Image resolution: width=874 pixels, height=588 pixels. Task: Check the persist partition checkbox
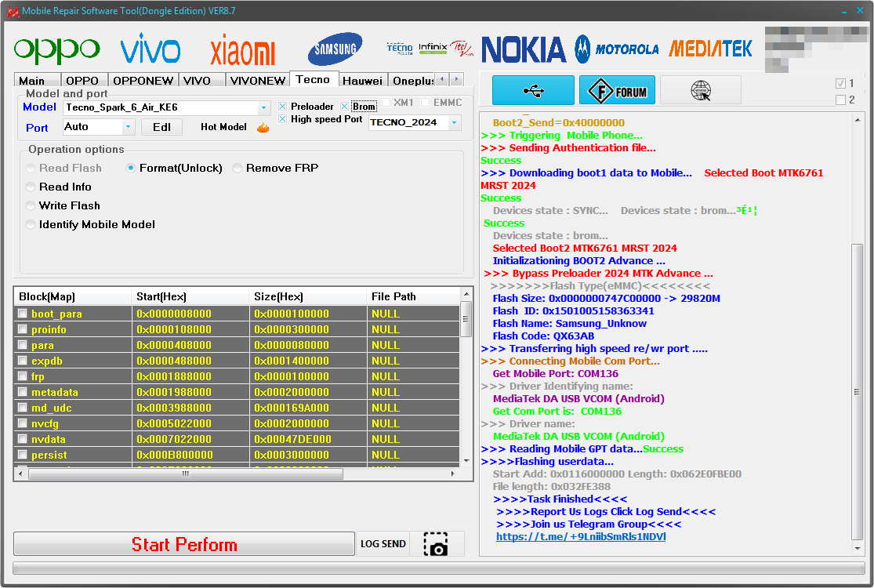pyautogui.click(x=22, y=455)
